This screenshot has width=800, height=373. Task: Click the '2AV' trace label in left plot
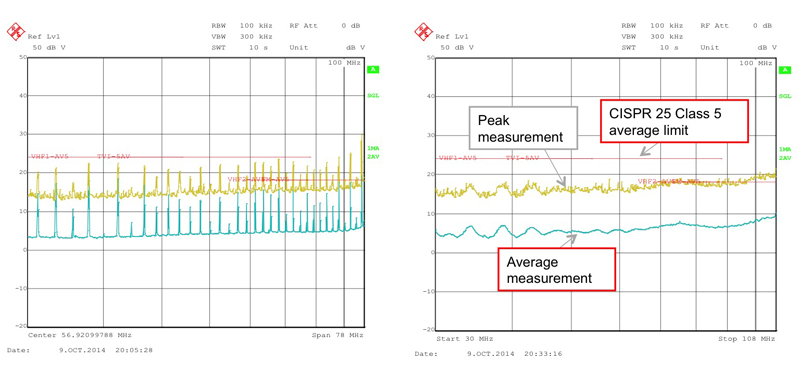[373, 156]
